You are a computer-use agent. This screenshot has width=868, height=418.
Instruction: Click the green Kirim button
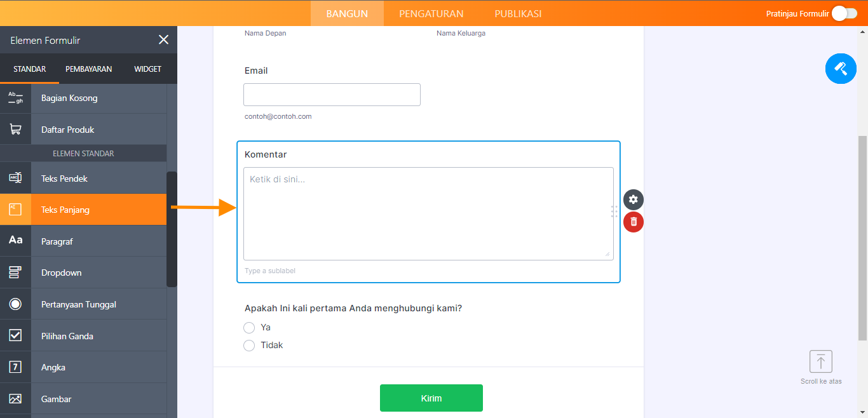coord(431,398)
